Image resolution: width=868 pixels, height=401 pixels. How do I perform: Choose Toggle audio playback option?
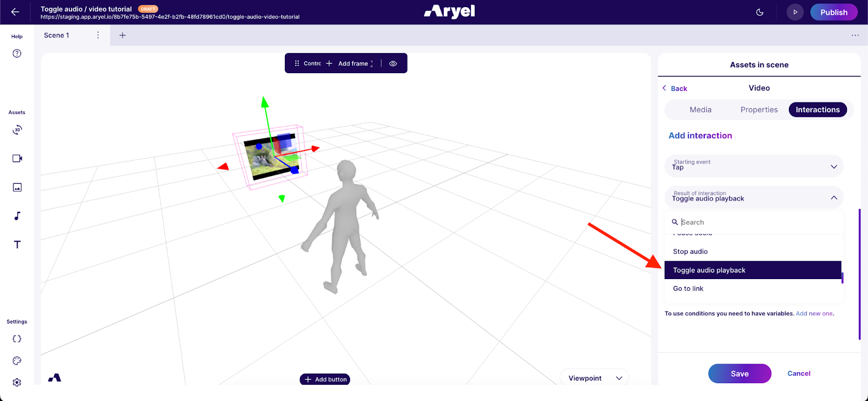coord(753,270)
